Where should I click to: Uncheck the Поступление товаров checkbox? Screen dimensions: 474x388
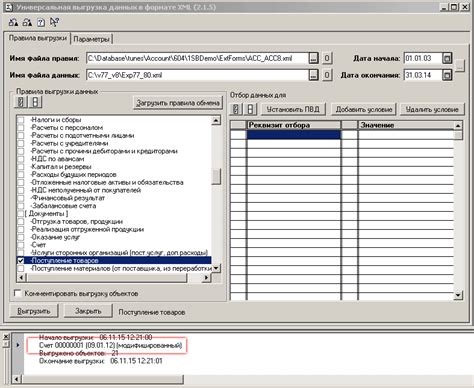tap(21, 261)
